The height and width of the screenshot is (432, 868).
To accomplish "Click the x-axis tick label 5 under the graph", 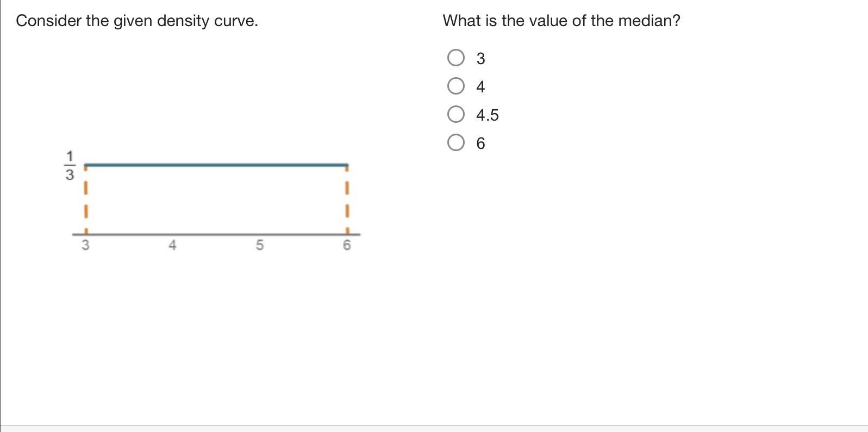I will (259, 246).
